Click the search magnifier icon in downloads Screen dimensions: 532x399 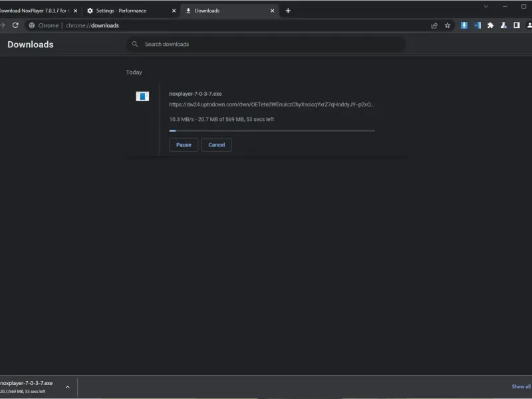[x=135, y=44]
